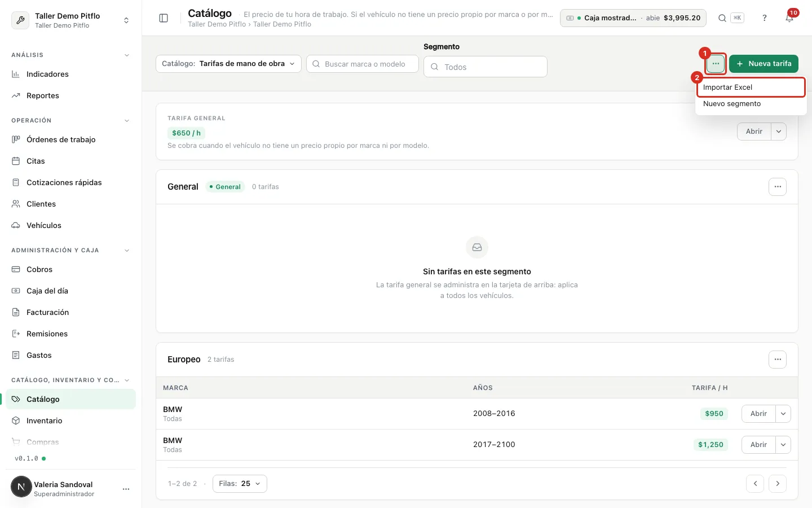Screen dimensions: 812x508
Task: Open Vehículos in the sidebar
Action: (x=70, y=225)
